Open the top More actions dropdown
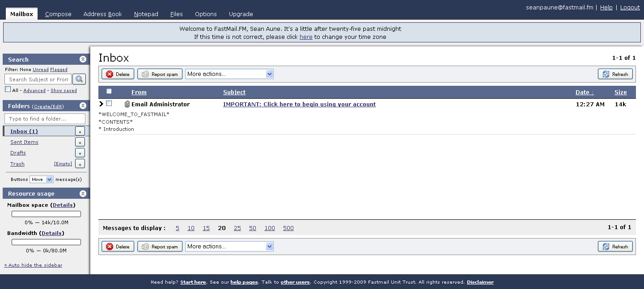644x289 pixels. [x=229, y=74]
